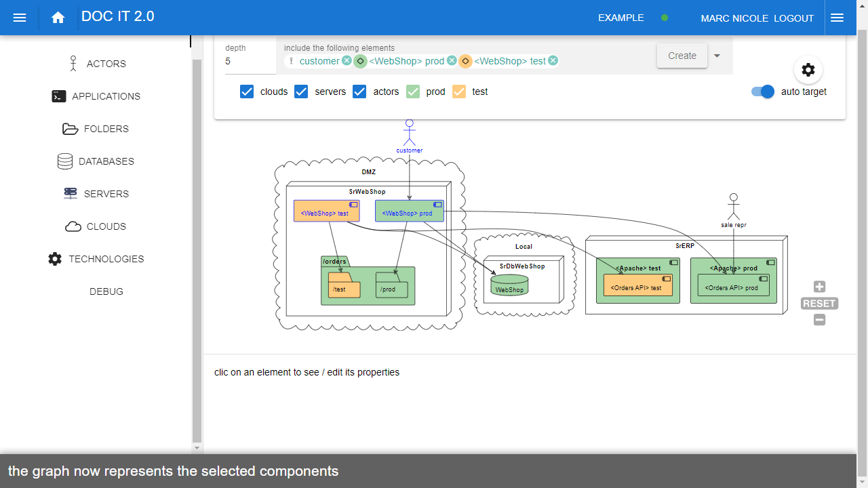Open the left hamburger navigation menu

click(20, 18)
